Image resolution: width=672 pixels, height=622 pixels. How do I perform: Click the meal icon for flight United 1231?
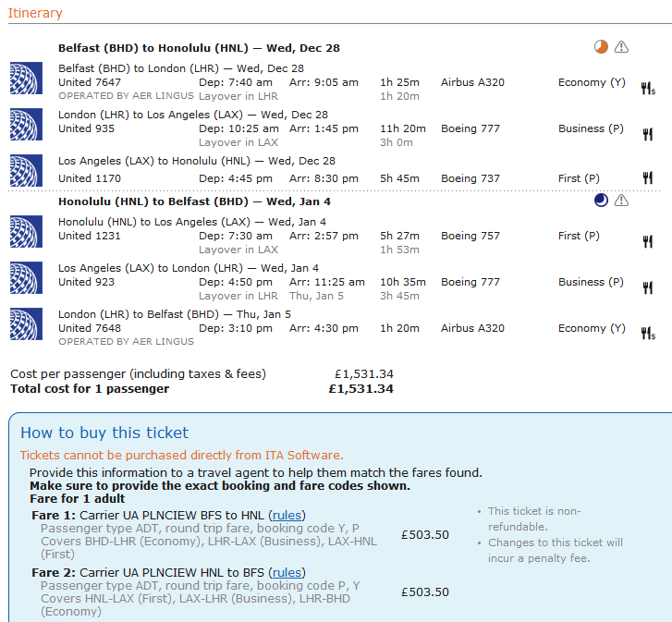[x=647, y=242]
